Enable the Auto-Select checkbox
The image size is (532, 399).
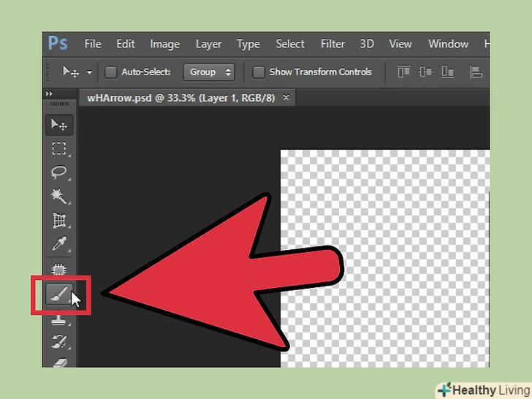110,72
